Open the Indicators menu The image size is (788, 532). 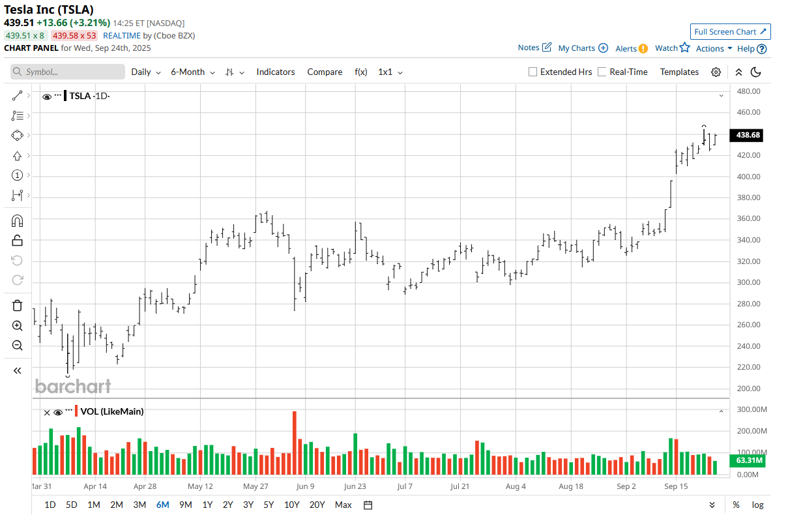coord(276,72)
